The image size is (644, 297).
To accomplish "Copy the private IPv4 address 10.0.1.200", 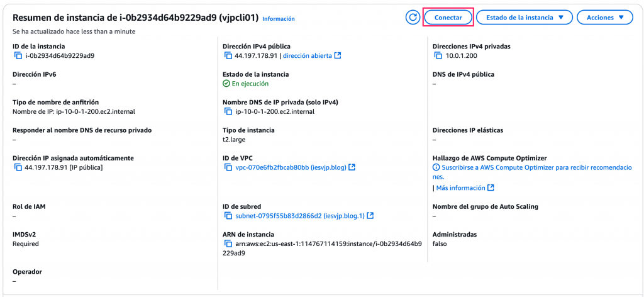I will coord(438,55).
